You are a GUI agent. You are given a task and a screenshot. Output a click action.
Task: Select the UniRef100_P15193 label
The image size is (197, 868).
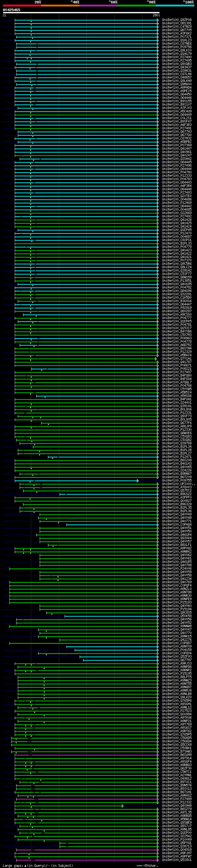(177, 602)
